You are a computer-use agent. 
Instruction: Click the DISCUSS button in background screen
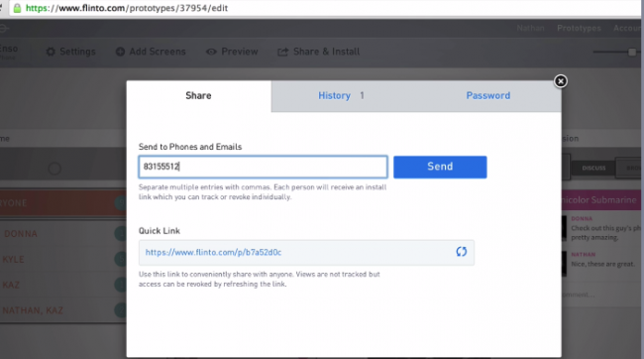(593, 168)
